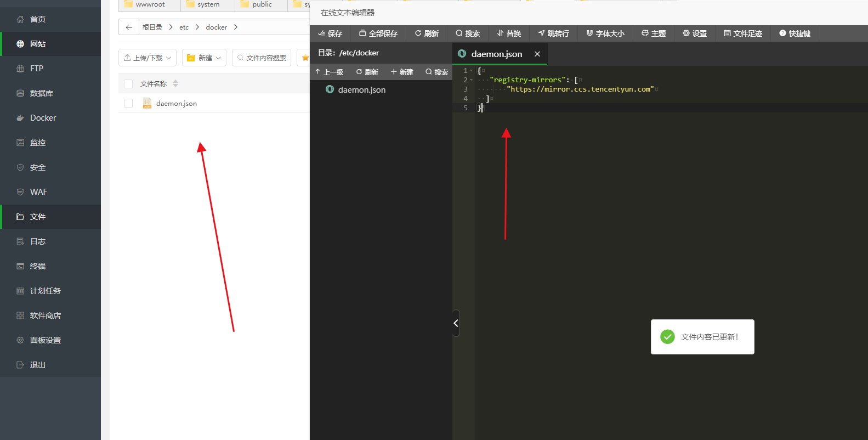Select the daemon.json editor tab
Viewport: 868px width, 440px height.
[496, 54]
